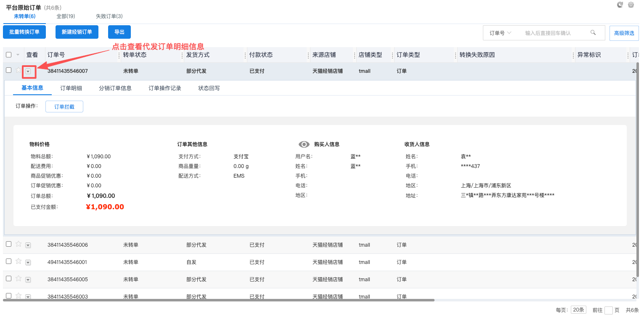Click order number 38411435546005
The height and width of the screenshot is (317, 644).
[68, 279]
